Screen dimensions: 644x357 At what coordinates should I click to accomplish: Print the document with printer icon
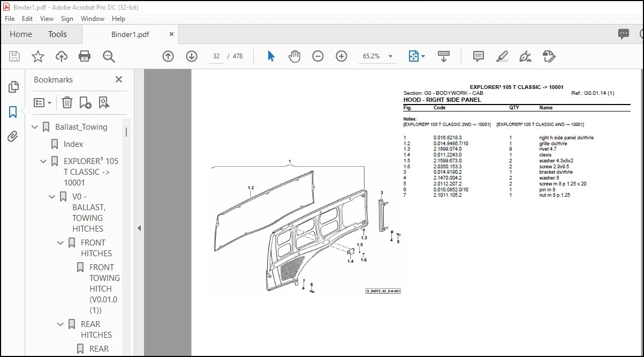tap(85, 56)
